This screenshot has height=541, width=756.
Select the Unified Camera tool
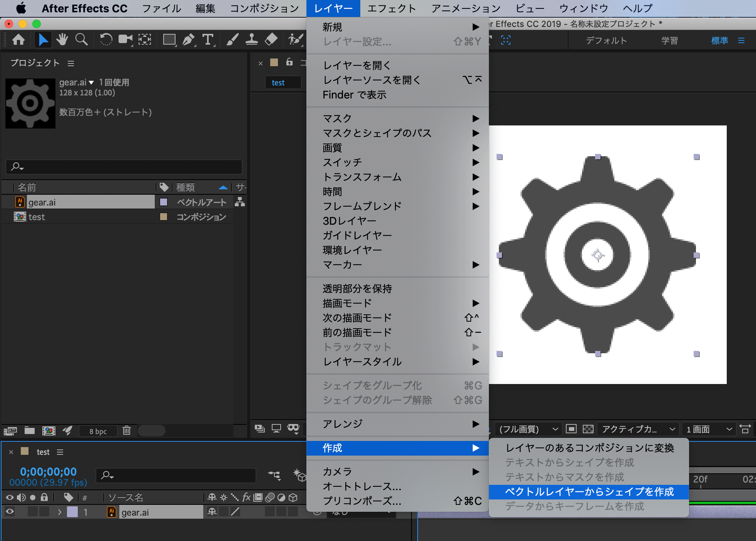[125, 39]
